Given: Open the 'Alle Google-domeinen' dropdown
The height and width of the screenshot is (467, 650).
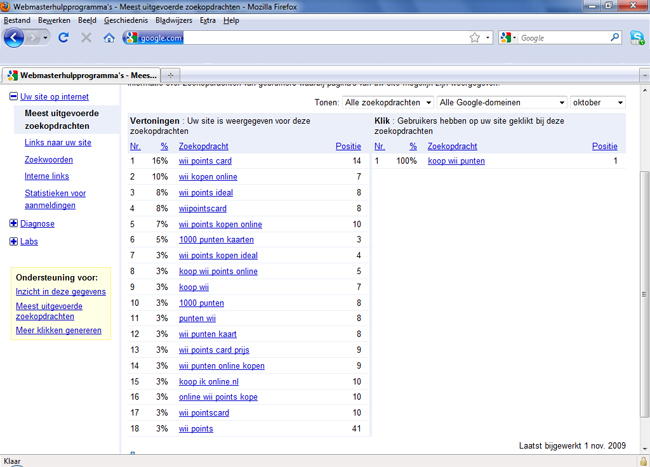Looking at the screenshot, I should 502,102.
